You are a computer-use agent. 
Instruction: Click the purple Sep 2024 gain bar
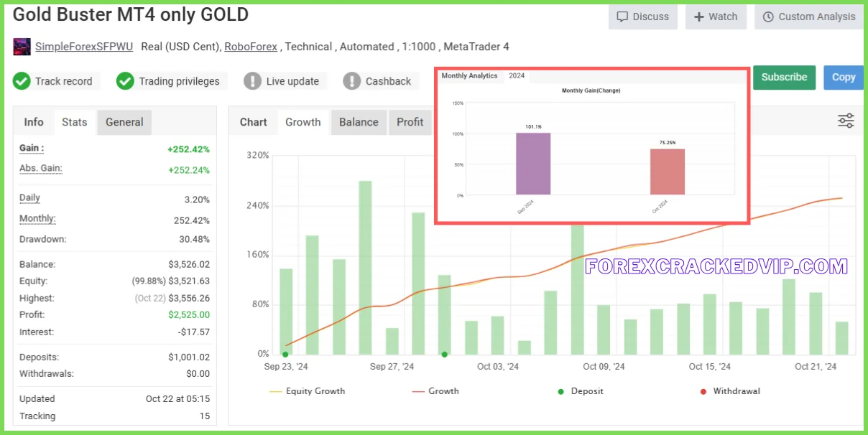(x=533, y=164)
